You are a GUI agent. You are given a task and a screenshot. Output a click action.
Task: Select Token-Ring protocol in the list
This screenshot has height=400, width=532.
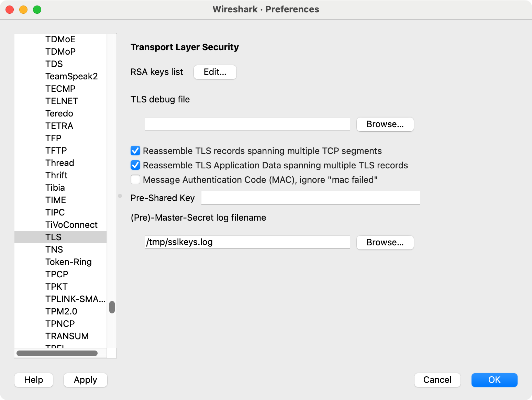click(x=68, y=262)
